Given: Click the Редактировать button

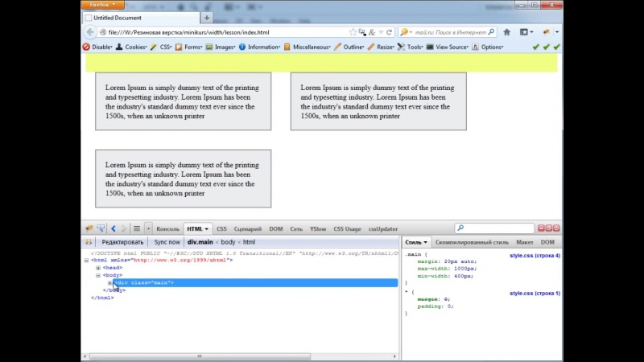Looking at the screenshot, I should point(122,242).
